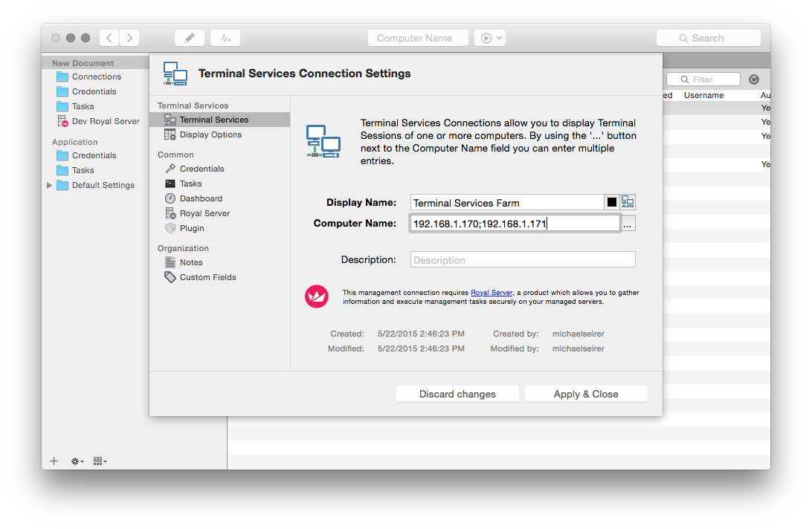Viewport: 812px width, 529px height.
Task: Click the Organization section header in dialog
Action: click(184, 248)
